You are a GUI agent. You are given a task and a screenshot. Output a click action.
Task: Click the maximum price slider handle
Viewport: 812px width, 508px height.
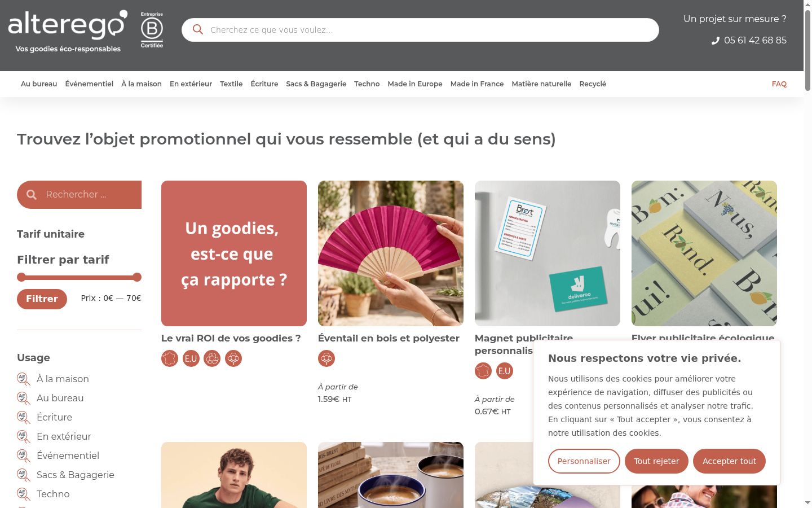coord(137,277)
